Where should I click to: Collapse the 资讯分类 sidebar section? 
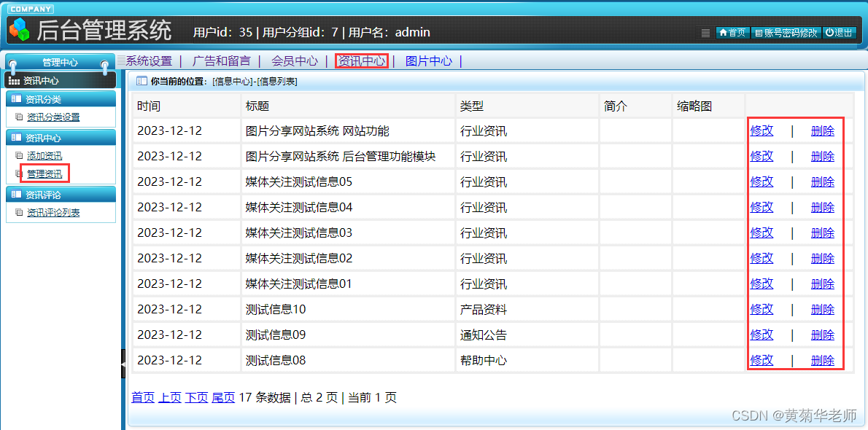61,99
